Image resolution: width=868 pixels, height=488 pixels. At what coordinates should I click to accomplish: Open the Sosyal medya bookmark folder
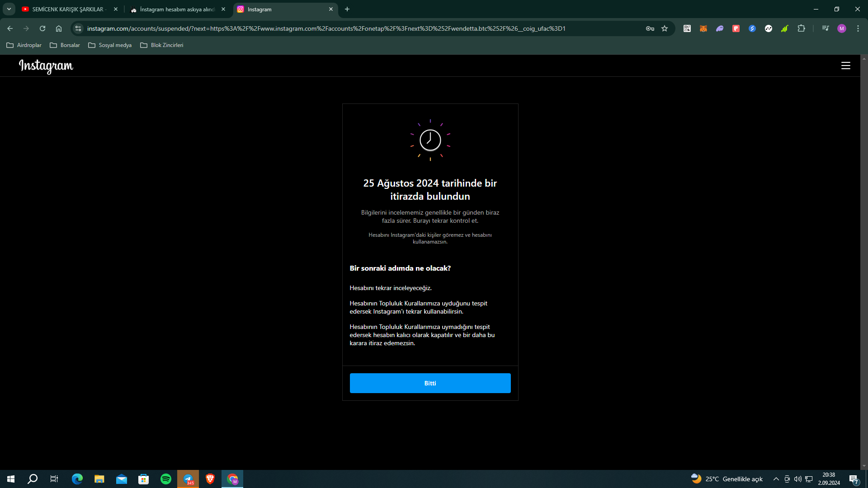tap(110, 45)
